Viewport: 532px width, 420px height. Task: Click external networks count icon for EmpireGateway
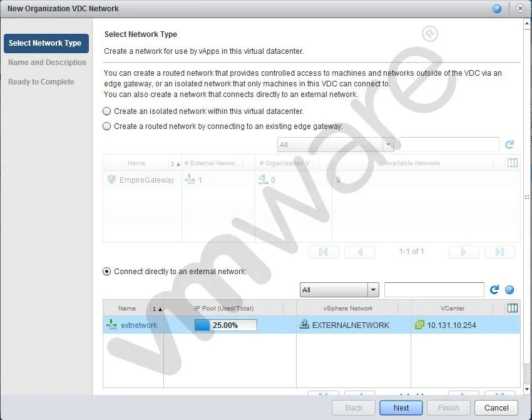(x=190, y=180)
